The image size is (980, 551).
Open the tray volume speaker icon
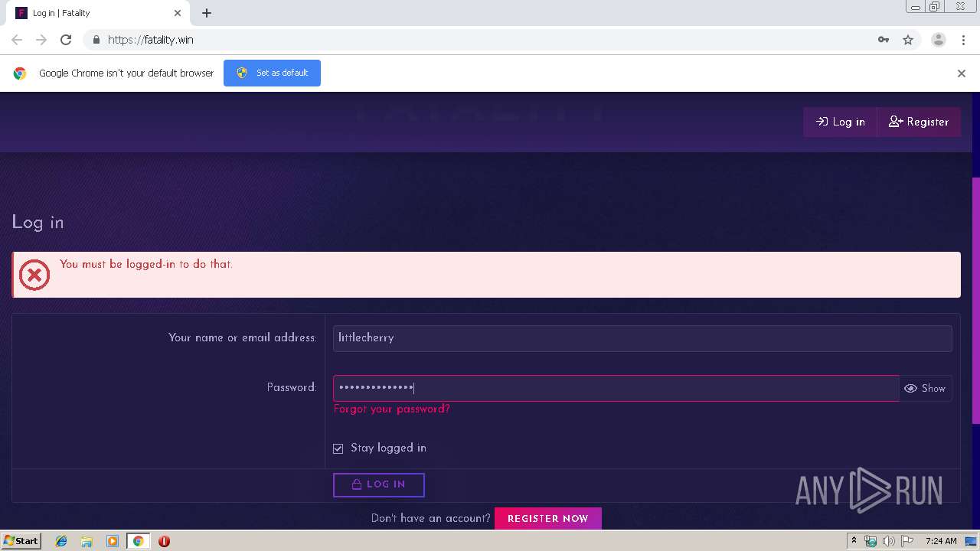[x=888, y=541]
